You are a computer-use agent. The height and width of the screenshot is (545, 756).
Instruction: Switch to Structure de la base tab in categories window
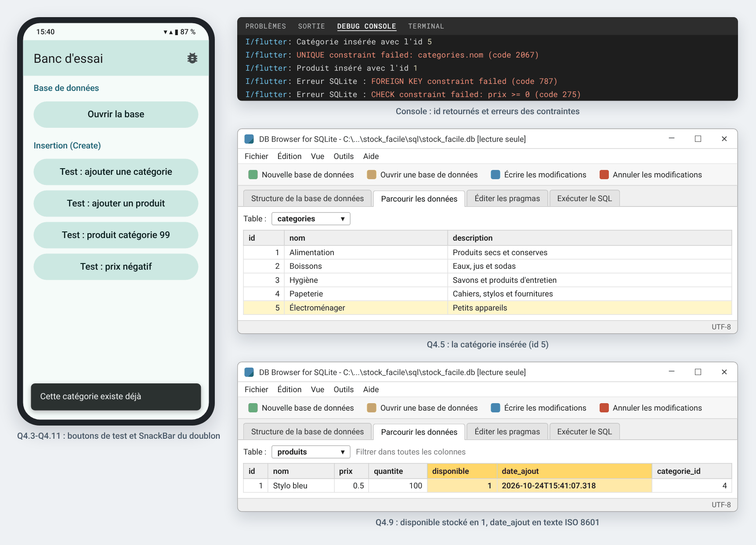(307, 199)
